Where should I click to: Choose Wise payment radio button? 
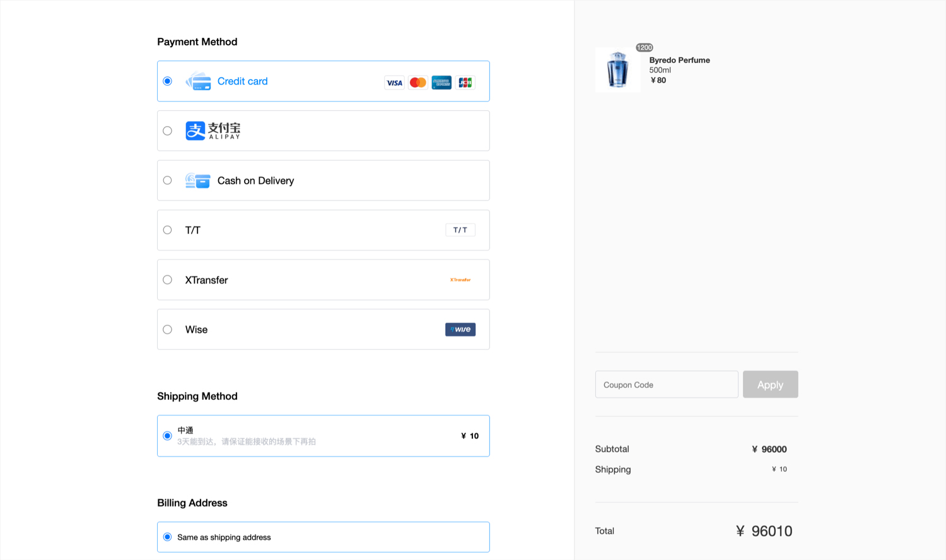[x=167, y=330]
